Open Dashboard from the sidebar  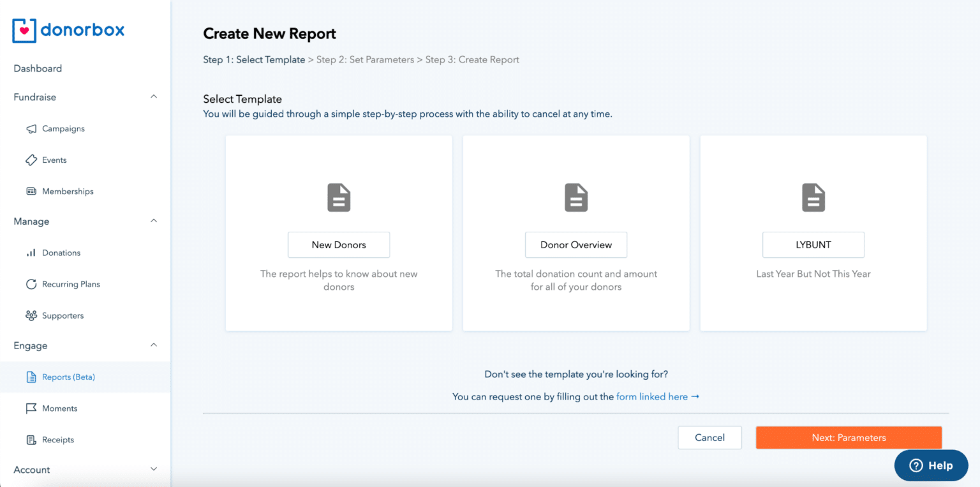point(38,68)
